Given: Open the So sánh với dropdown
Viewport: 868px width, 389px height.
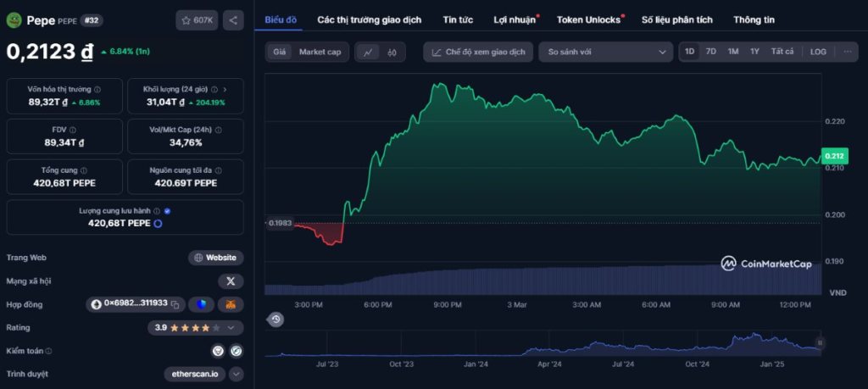Looking at the screenshot, I should (x=605, y=52).
